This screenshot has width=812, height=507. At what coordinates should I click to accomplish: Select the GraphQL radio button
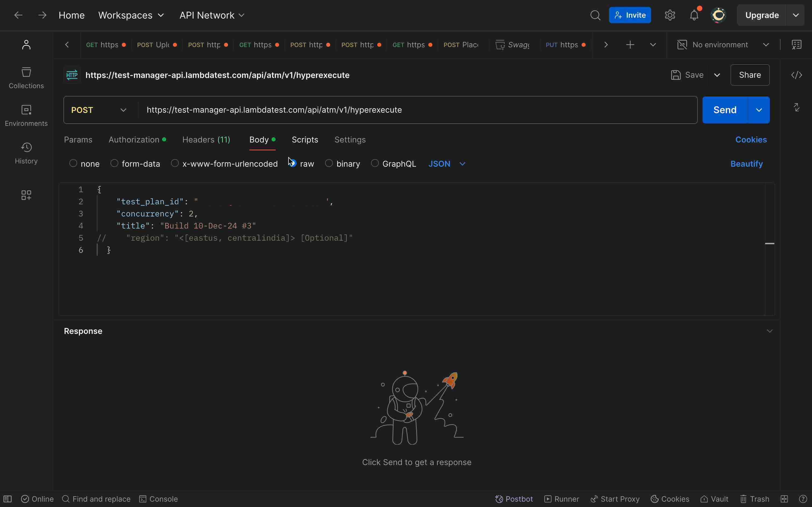coord(375,163)
